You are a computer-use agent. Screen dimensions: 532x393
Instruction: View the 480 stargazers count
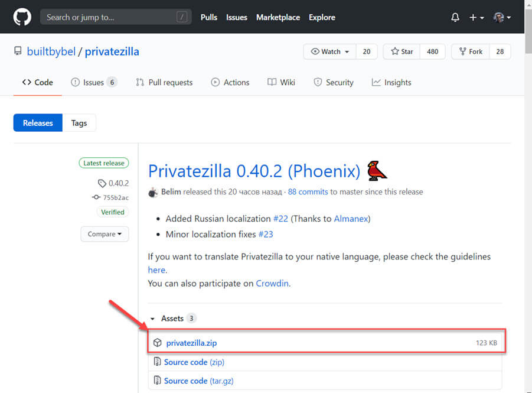click(x=432, y=51)
